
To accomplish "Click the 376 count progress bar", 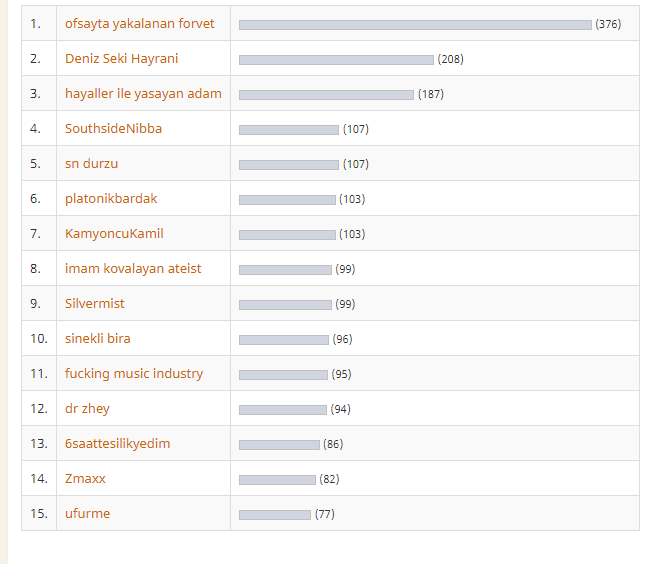I will tap(415, 25).
